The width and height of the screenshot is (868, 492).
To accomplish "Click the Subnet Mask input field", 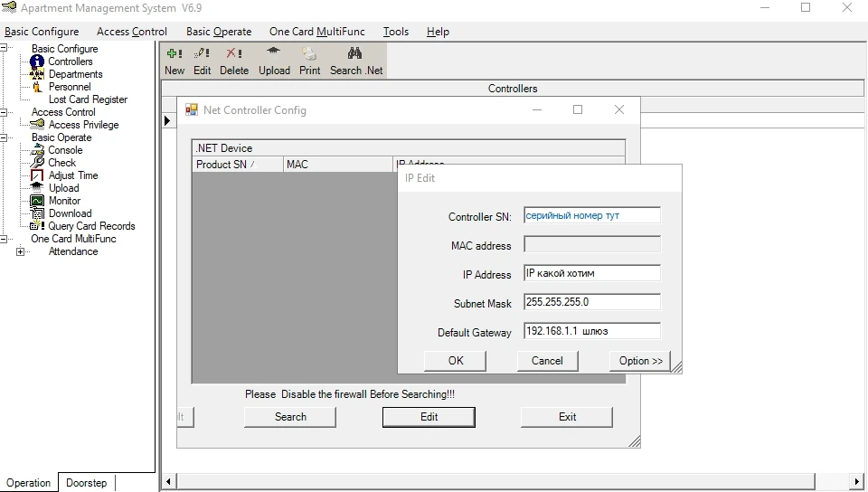I will (591, 302).
